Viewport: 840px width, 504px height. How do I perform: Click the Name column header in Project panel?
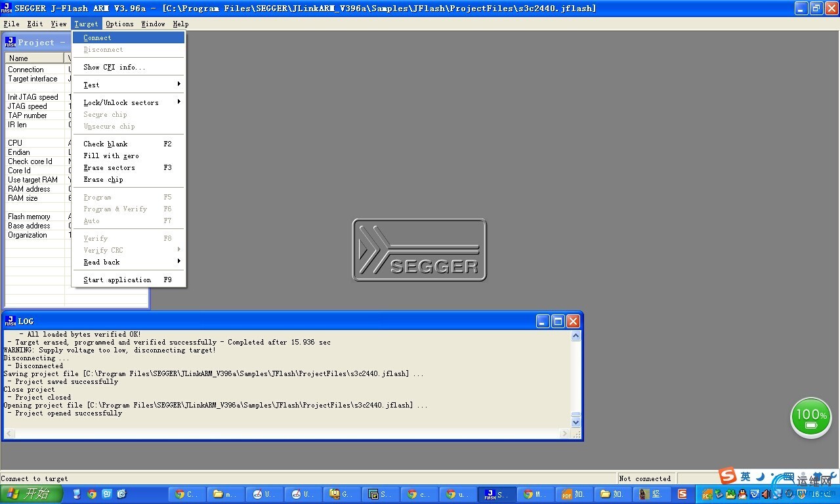click(35, 58)
